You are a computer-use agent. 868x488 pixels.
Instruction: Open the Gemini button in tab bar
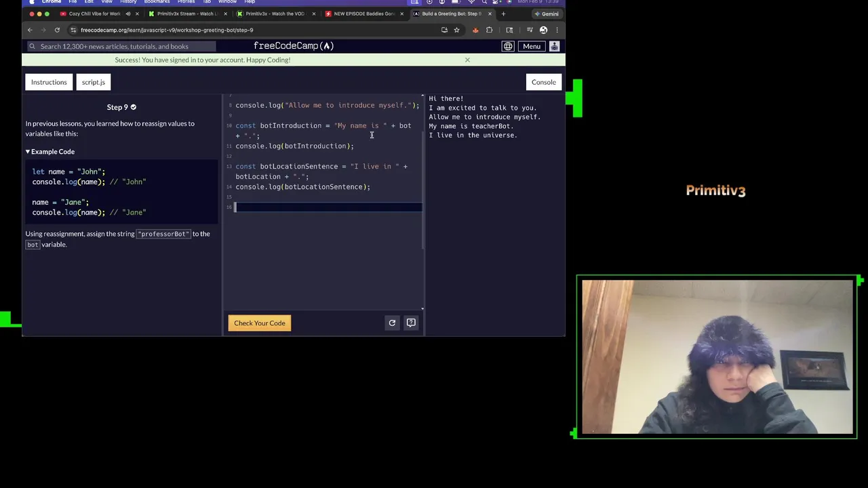(547, 14)
